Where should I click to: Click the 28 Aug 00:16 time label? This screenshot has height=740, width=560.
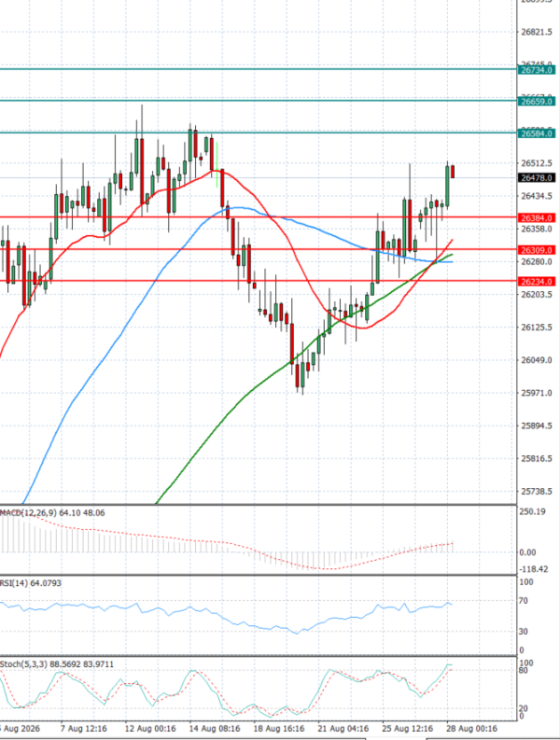471,729
